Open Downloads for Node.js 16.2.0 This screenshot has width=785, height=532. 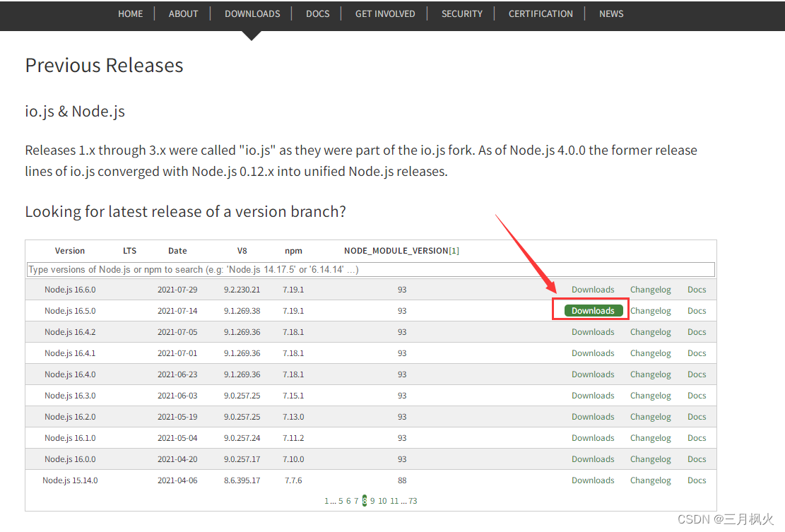(x=593, y=417)
